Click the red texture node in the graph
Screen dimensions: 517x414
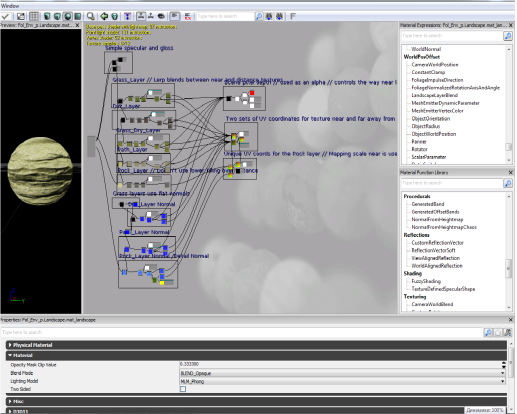[252, 93]
